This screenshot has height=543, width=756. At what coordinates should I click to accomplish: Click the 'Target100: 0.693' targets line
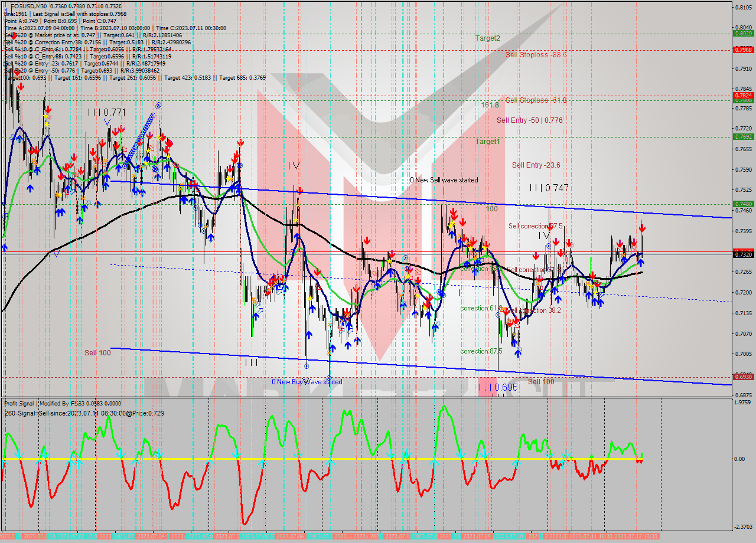[x=135, y=77]
